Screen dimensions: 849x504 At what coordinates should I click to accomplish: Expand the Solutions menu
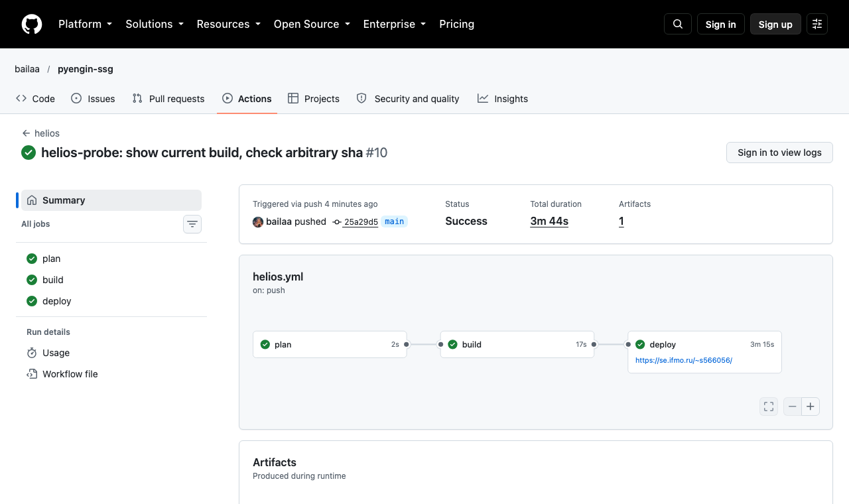click(155, 24)
